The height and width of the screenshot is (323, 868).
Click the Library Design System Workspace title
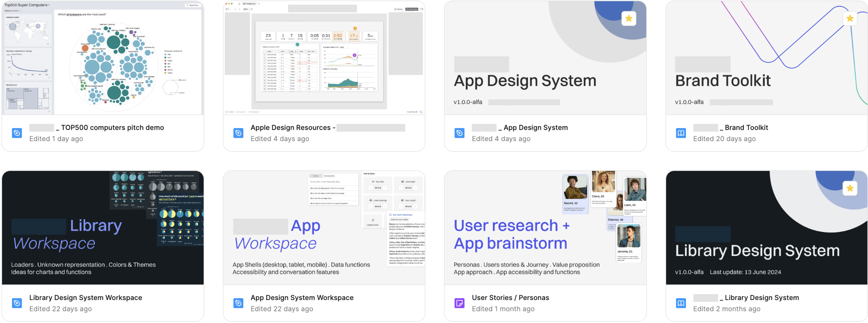[85, 298]
